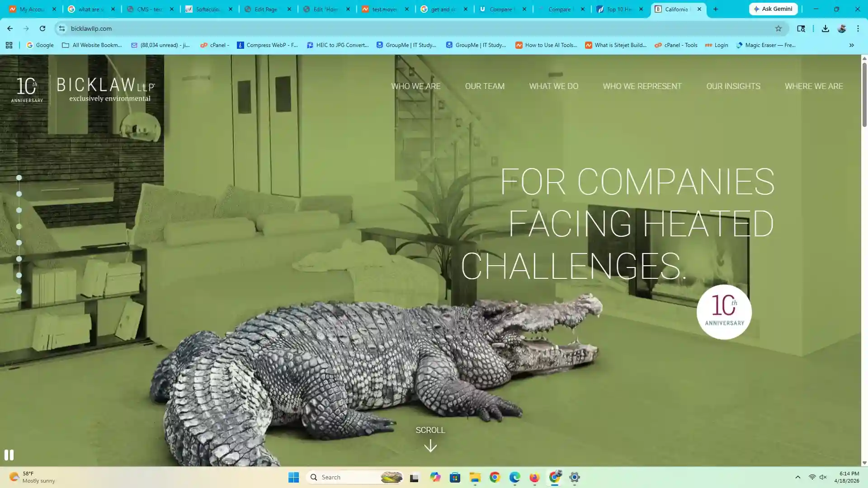
Task: Launch Microsoft Store from the taskbar
Action: coord(454,477)
